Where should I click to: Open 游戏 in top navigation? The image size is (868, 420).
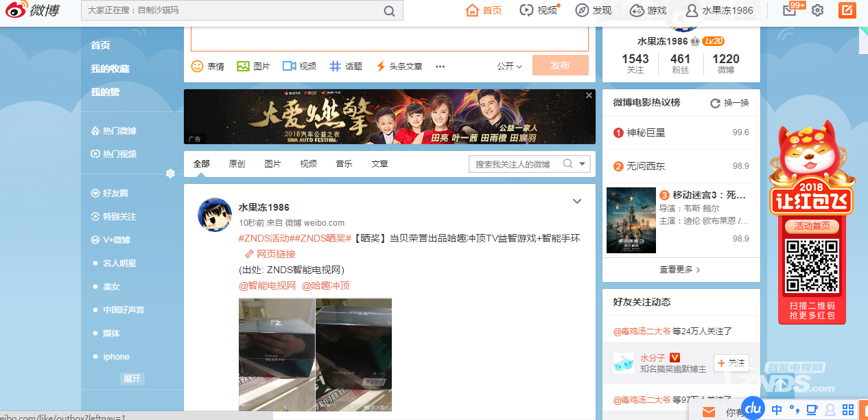click(x=648, y=10)
